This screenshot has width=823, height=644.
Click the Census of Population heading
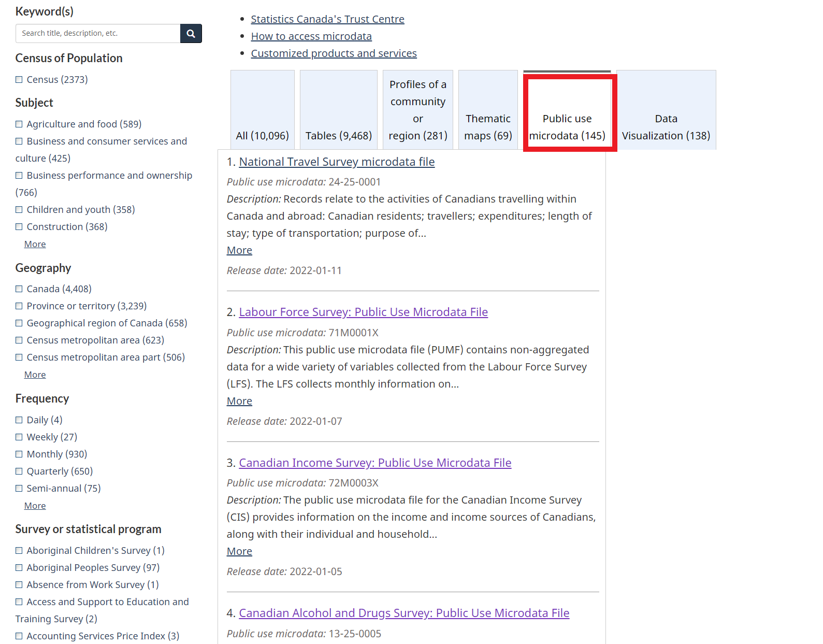69,59
